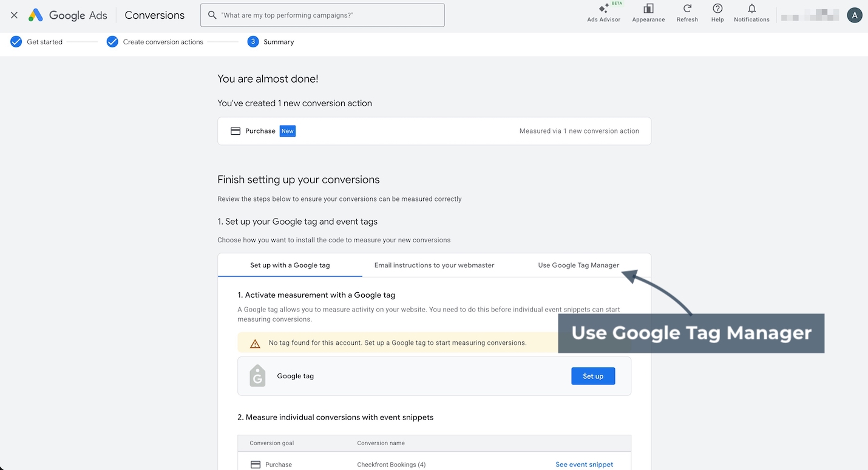The height and width of the screenshot is (470, 868).
Task: Click 'Activate measurement with a Google tag' heading
Action: pos(316,295)
